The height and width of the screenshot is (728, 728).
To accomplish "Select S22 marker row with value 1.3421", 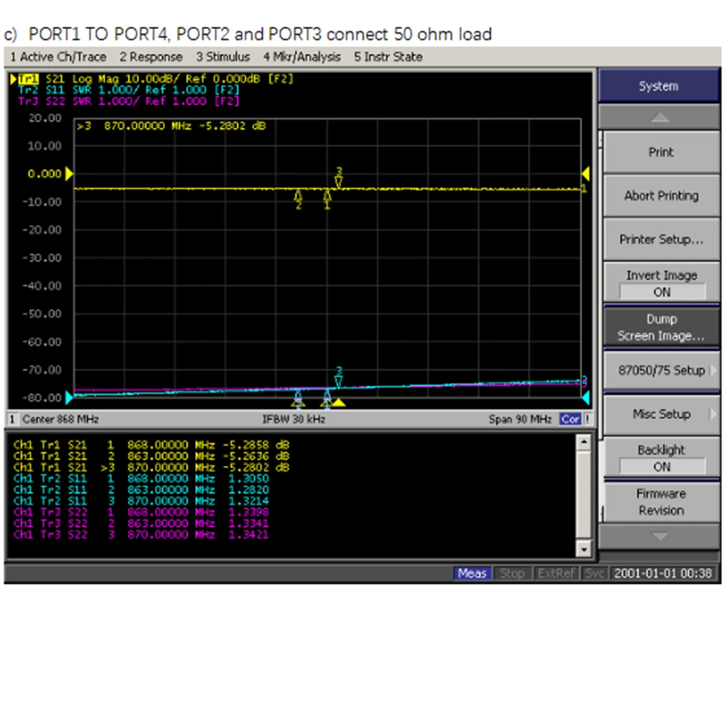I will [x=141, y=534].
